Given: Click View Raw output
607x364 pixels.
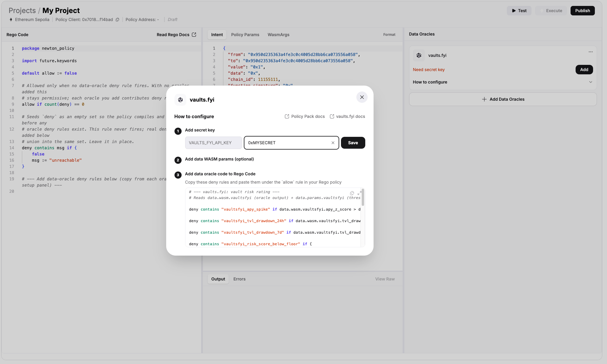Looking at the screenshot, I should [385, 279].
